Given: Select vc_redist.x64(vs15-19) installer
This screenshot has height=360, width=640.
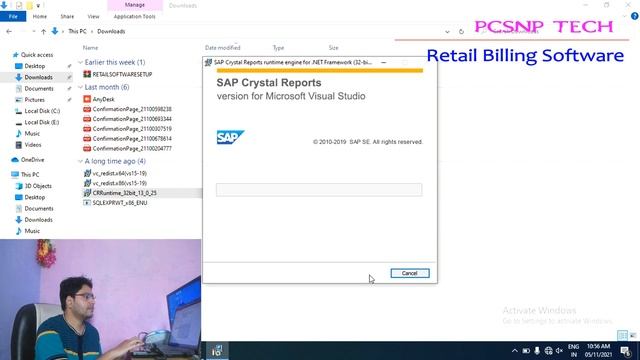Looking at the screenshot, I should [x=120, y=173].
